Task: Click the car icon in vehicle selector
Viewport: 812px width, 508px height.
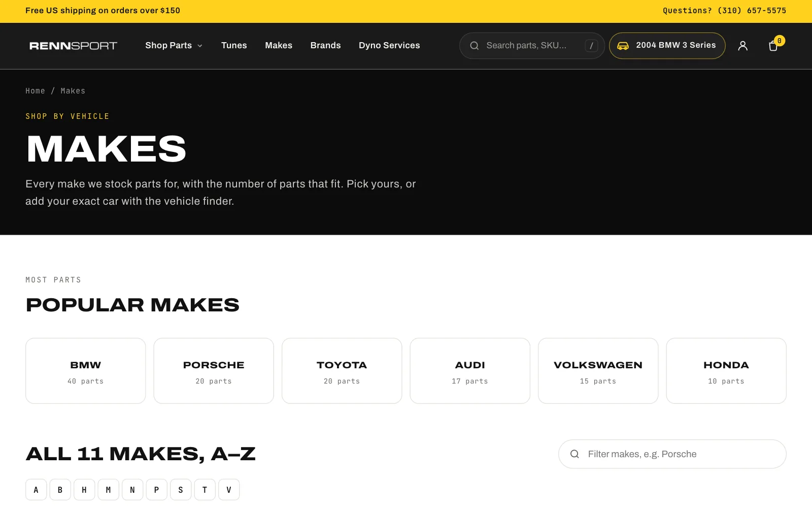Action: (623, 46)
